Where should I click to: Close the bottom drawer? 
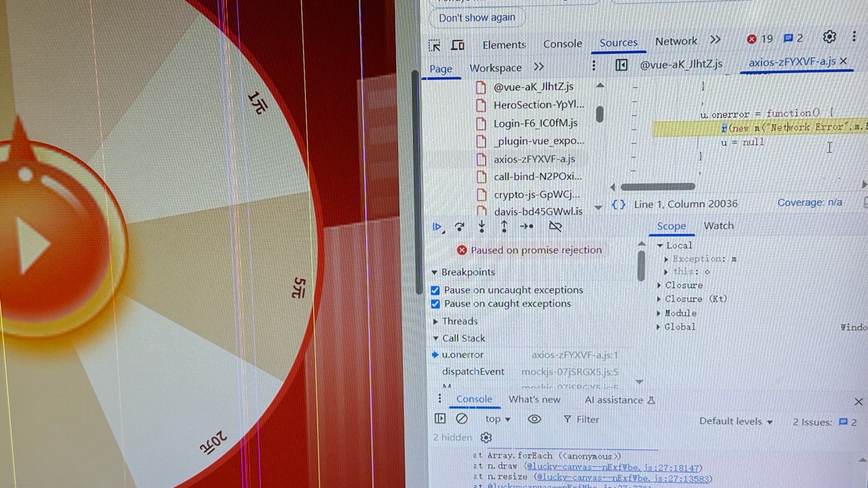point(859,402)
